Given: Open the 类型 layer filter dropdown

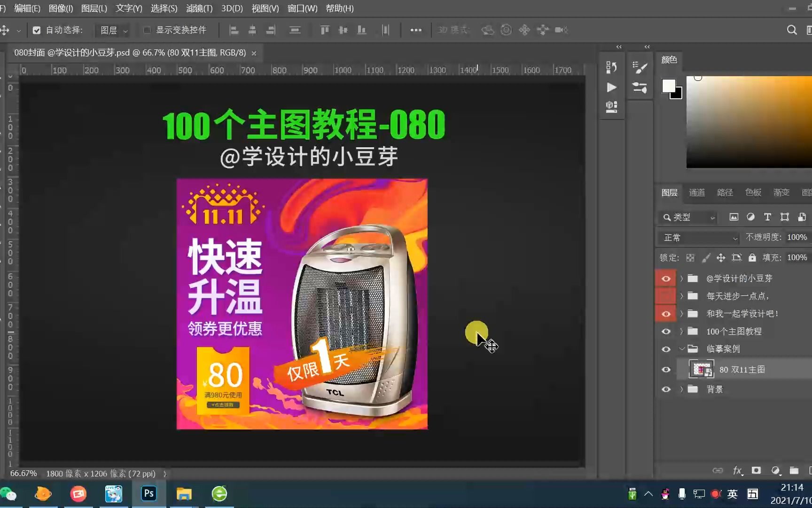Looking at the screenshot, I should tap(689, 217).
